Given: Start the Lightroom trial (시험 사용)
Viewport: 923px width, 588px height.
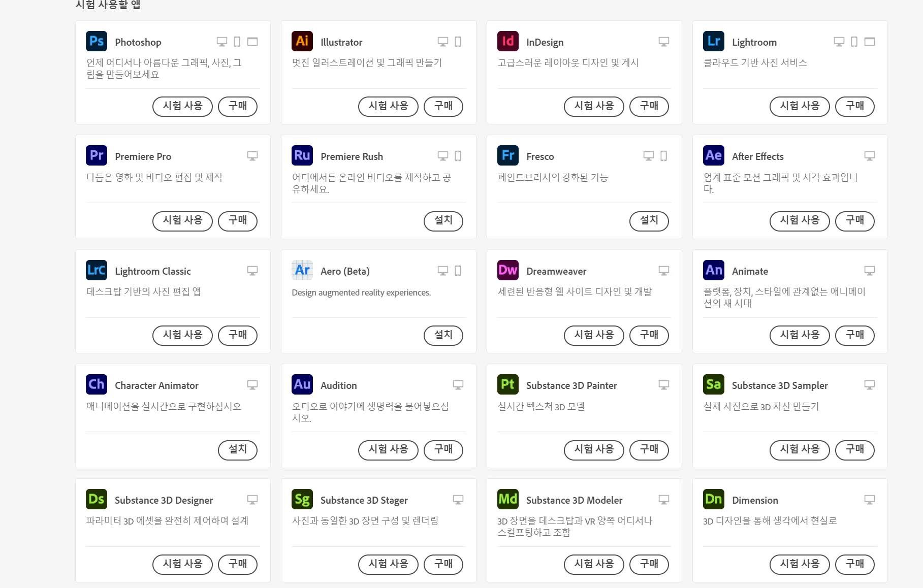Looking at the screenshot, I should (800, 106).
